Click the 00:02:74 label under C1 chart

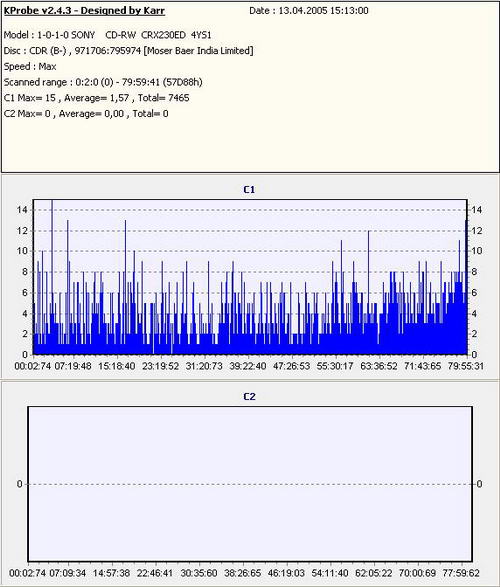click(33, 366)
